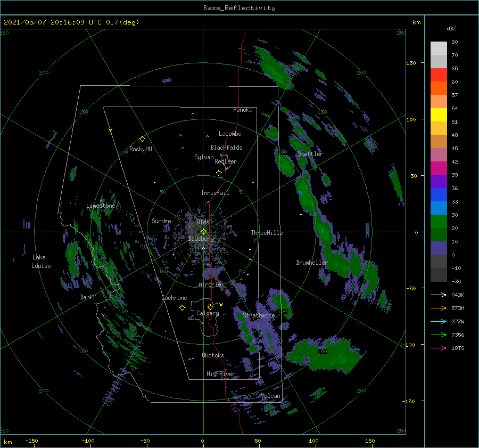Click the Innisfail label
Screen dimensions: 479x448
pyautogui.click(x=215, y=193)
